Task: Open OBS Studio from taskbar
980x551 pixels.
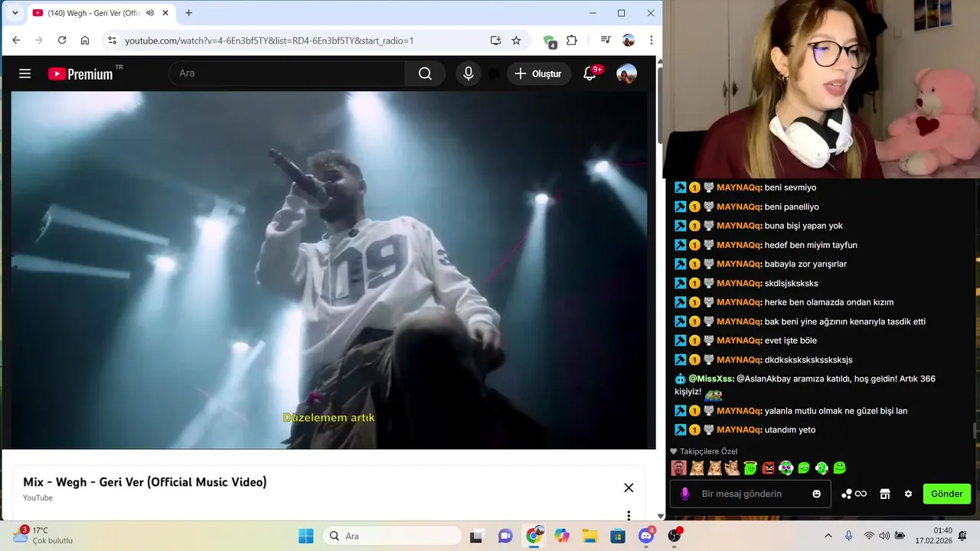Action: [x=675, y=536]
